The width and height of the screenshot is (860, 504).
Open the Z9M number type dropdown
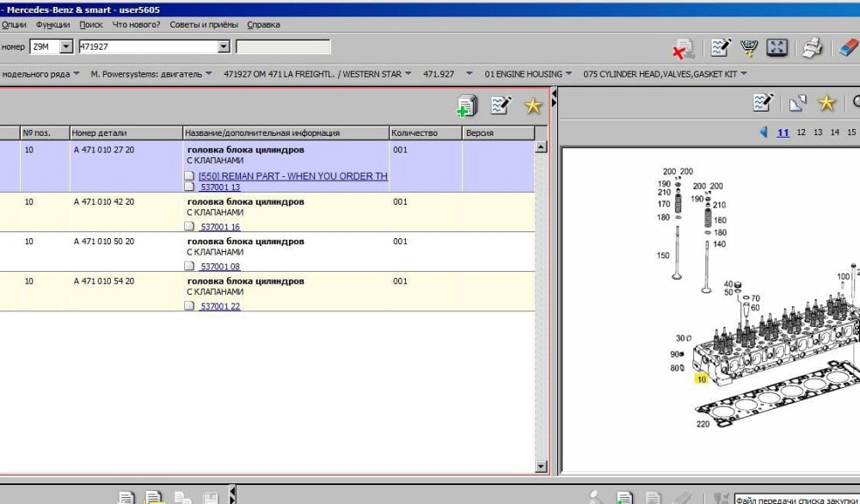pos(66,46)
